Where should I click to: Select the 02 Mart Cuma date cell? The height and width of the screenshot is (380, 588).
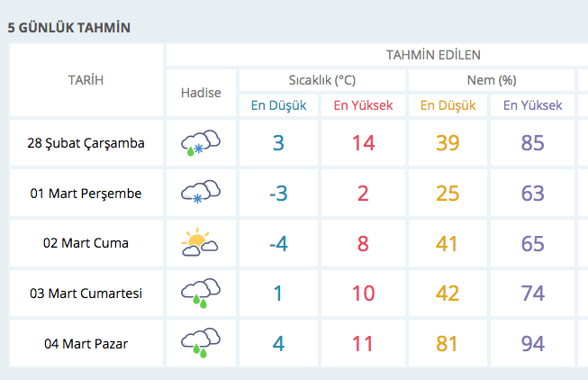click(x=86, y=242)
